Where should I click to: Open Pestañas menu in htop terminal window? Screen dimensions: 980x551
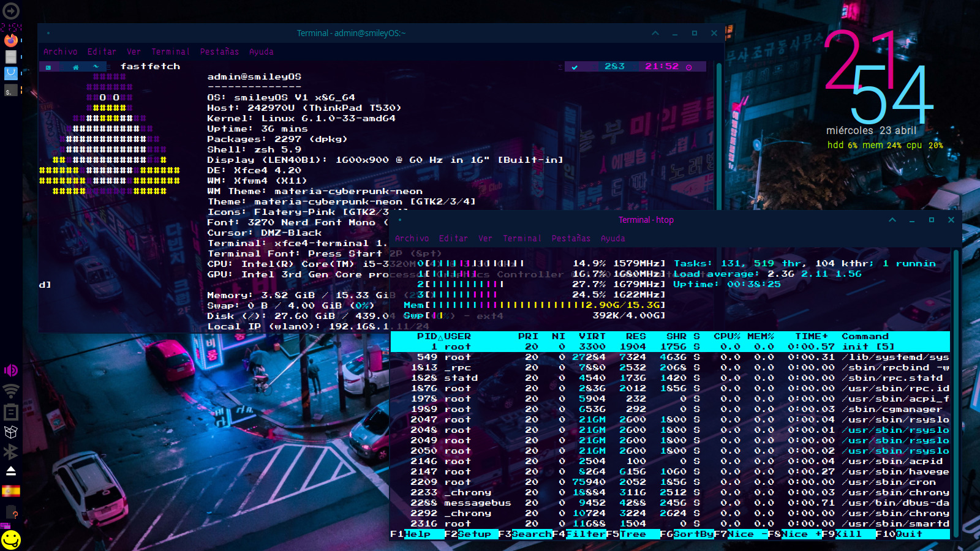coord(571,239)
